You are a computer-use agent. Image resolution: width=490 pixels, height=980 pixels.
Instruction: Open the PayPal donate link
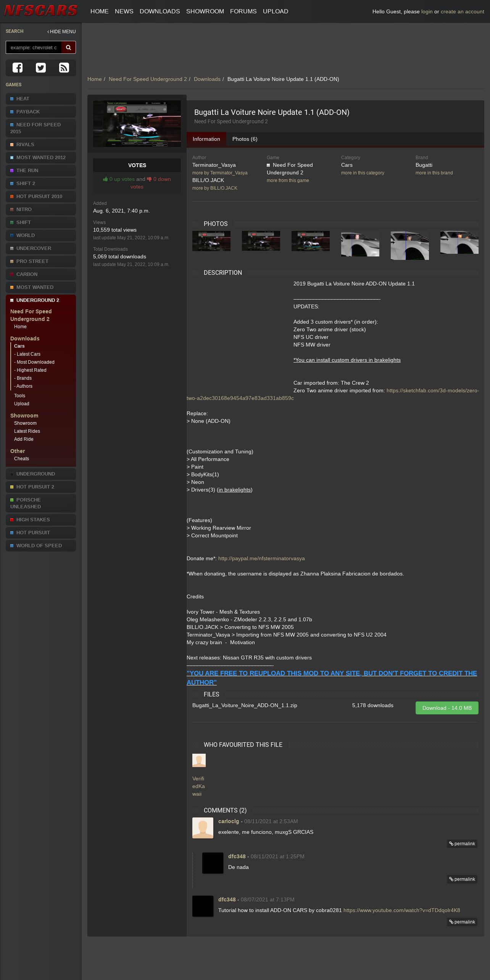click(x=261, y=558)
